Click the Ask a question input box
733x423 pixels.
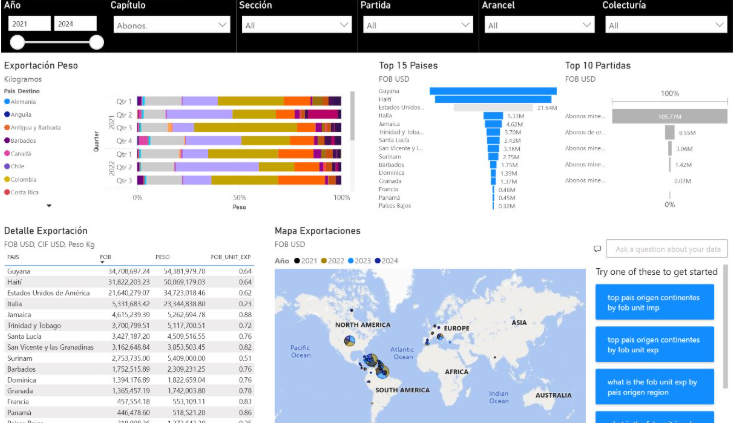point(667,249)
